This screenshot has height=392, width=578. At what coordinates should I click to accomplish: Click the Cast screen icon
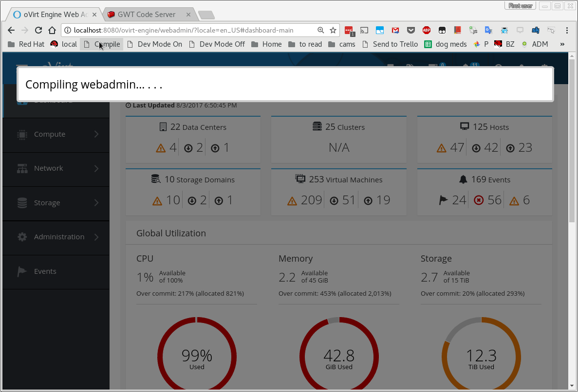point(364,30)
